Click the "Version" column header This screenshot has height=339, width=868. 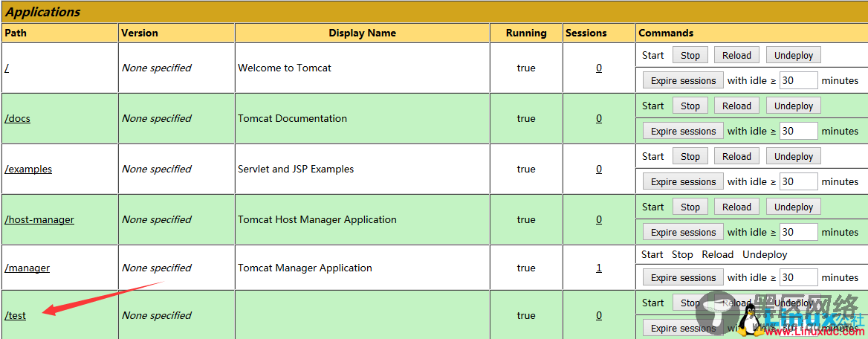click(x=140, y=33)
